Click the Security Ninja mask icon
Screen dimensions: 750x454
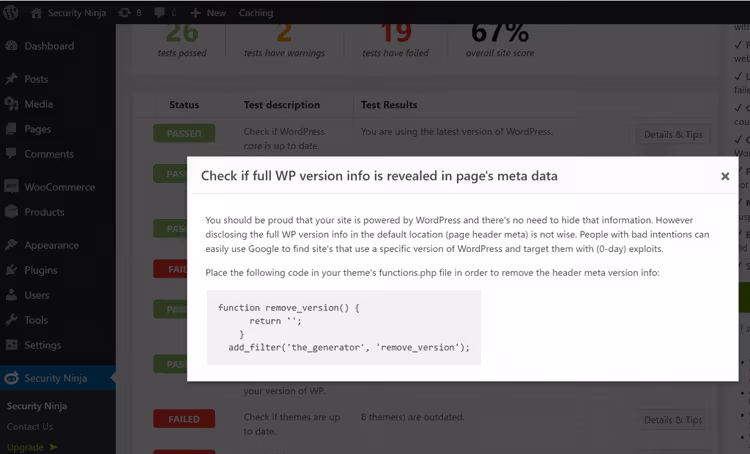point(11,378)
